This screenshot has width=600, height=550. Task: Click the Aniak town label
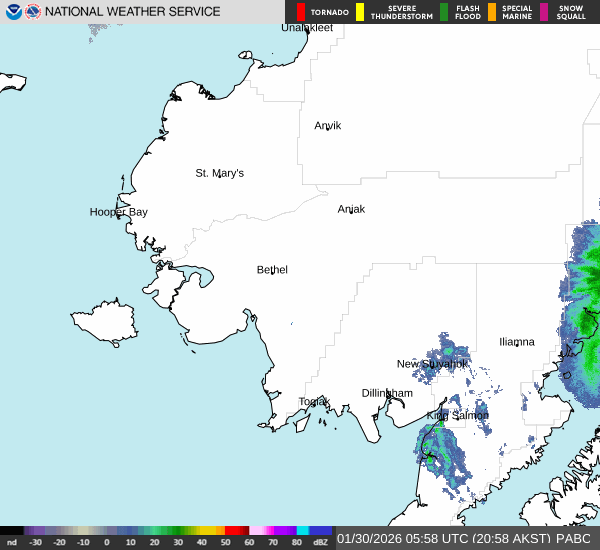tap(351, 209)
